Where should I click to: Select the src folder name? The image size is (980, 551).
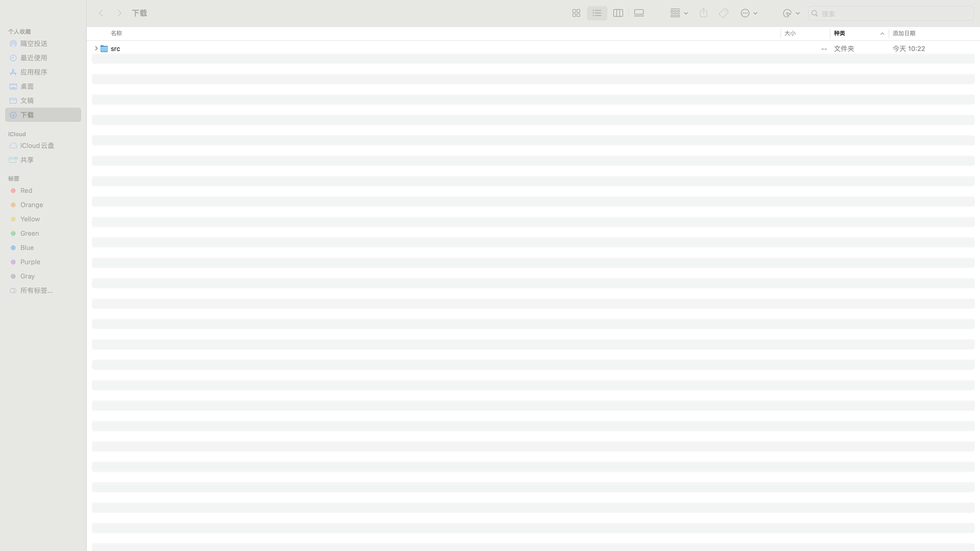click(x=115, y=49)
